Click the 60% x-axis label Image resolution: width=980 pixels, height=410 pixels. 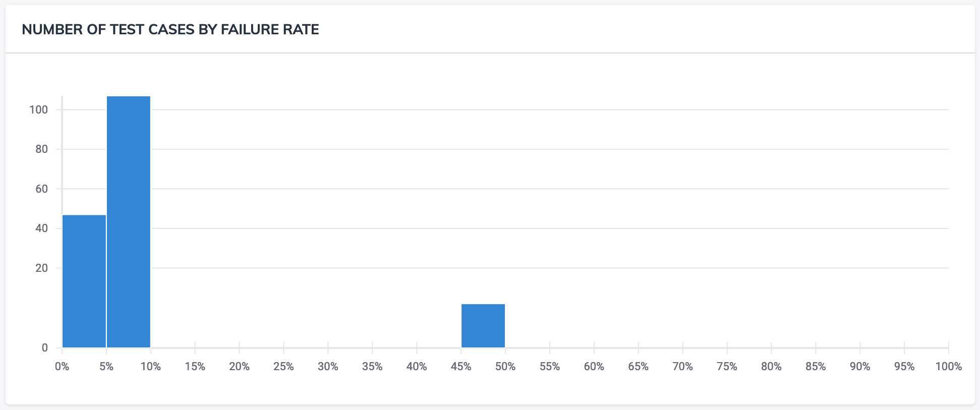pos(594,367)
